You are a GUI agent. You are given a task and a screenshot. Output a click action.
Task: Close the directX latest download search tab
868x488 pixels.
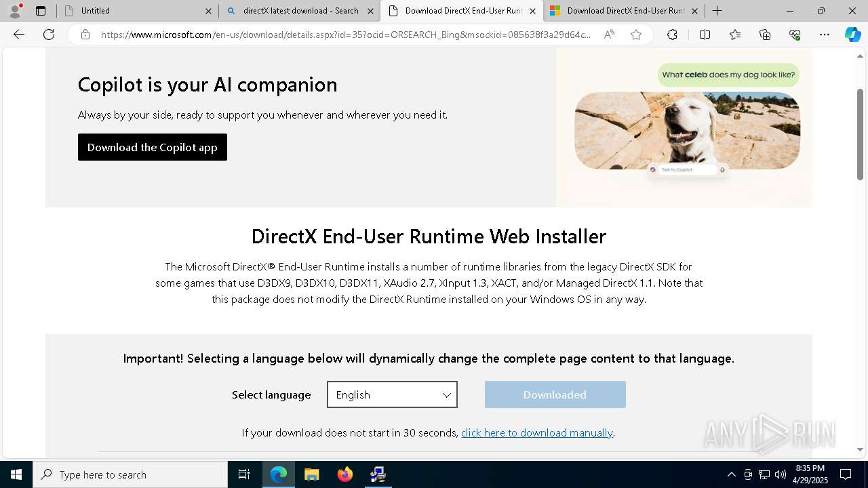pyautogui.click(x=370, y=11)
